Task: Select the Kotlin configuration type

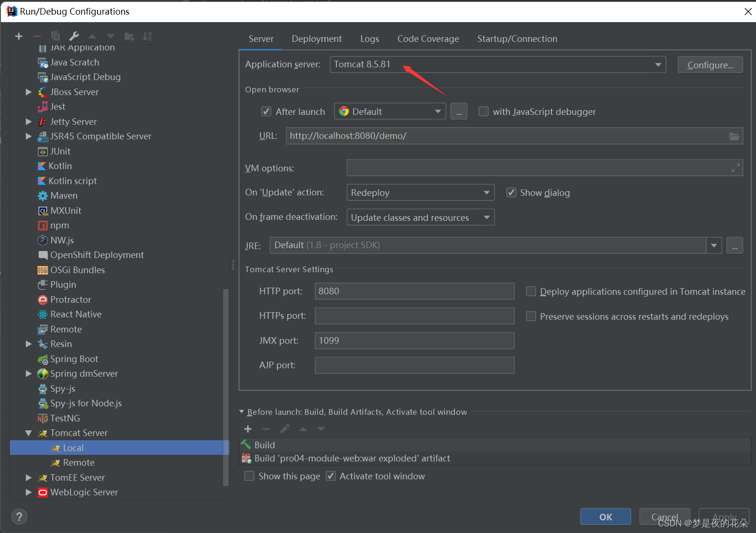Action: click(x=60, y=166)
